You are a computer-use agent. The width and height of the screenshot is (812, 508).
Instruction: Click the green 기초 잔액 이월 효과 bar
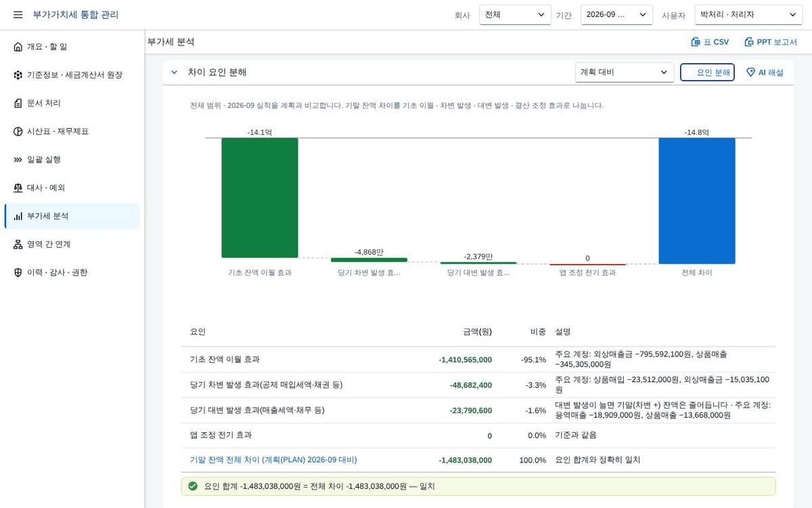click(x=260, y=198)
